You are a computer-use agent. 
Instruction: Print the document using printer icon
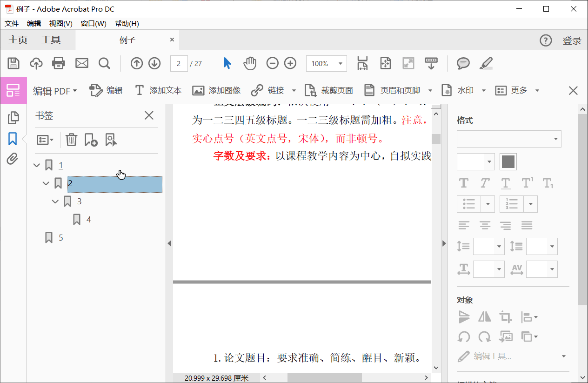[x=59, y=63]
